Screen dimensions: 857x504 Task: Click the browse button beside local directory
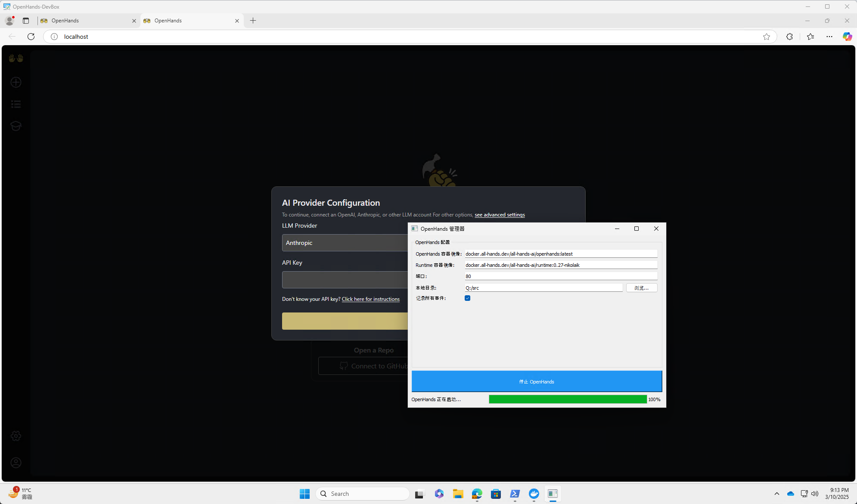(642, 288)
